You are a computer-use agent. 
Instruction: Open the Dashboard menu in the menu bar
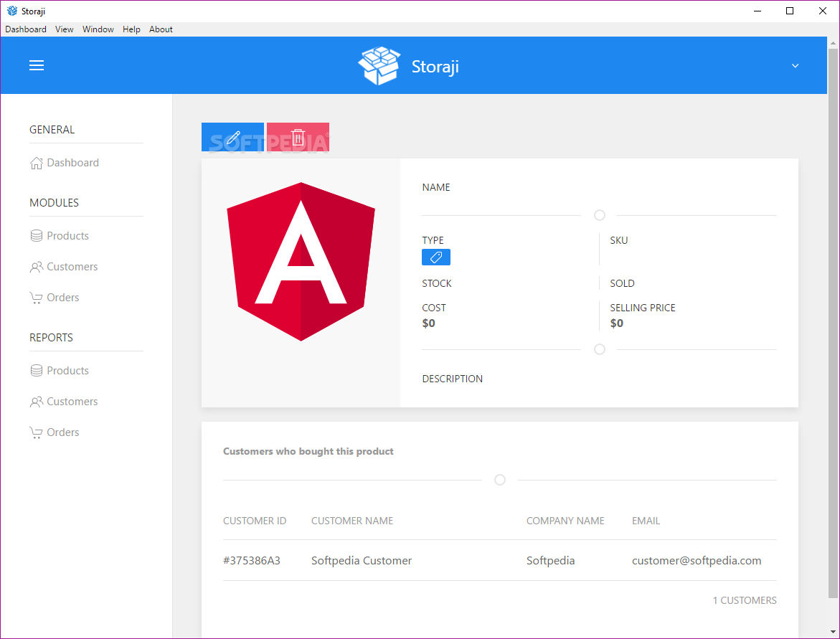[x=26, y=29]
